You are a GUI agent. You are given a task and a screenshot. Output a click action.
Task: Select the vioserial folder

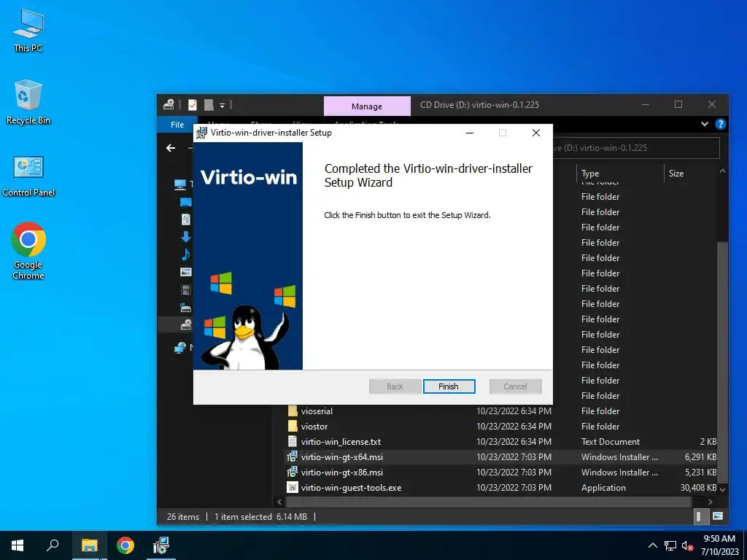317,411
